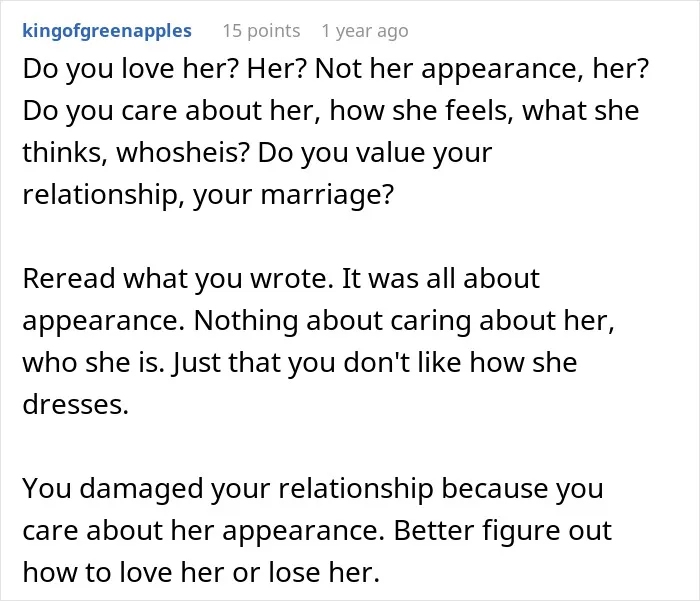Click the 1 year ago timestamp
The width and height of the screenshot is (700, 601).
pyautogui.click(x=365, y=31)
